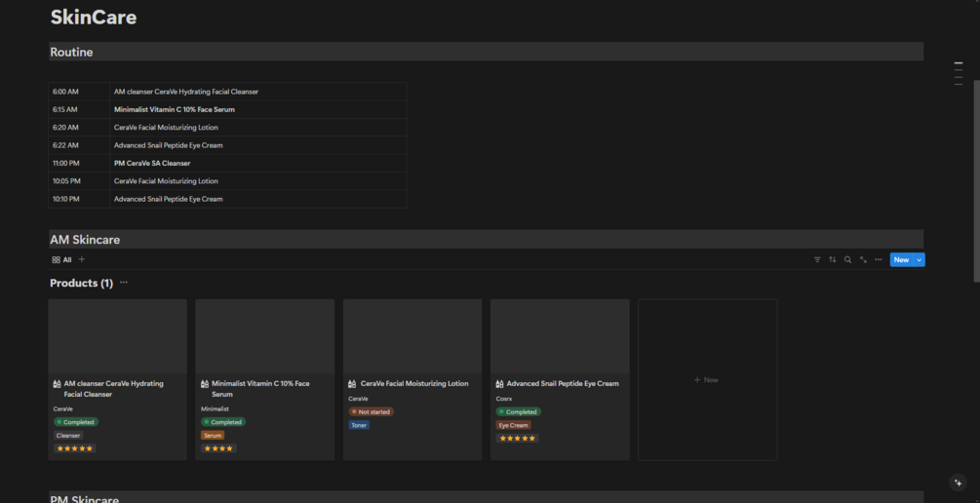Open the database three-dot options menu
This screenshot has width=980, height=503.
coord(879,260)
